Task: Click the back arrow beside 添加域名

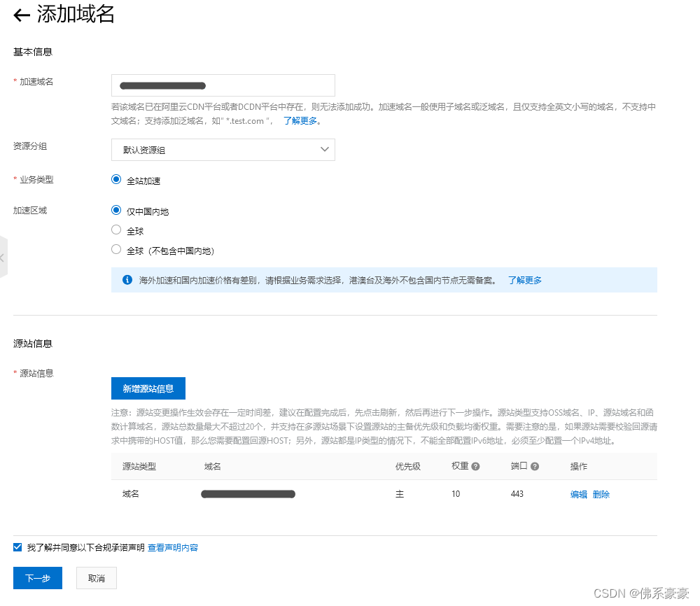Action: [x=20, y=15]
